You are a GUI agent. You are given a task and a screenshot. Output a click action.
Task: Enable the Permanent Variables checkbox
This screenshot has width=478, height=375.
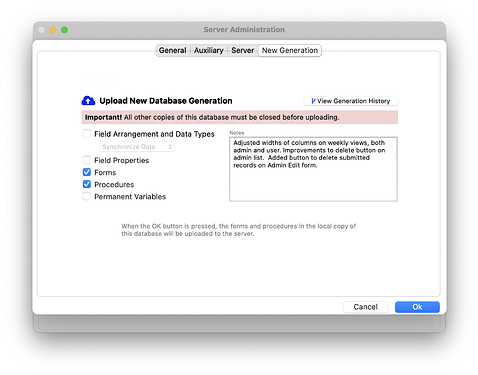tap(87, 196)
